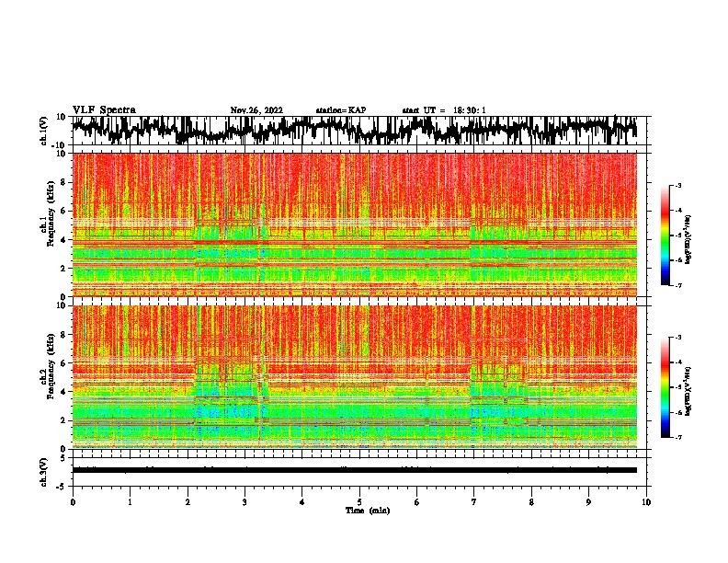
Task: Click the log(PSD) label beside ch.2 color bar
Action: coord(688,392)
